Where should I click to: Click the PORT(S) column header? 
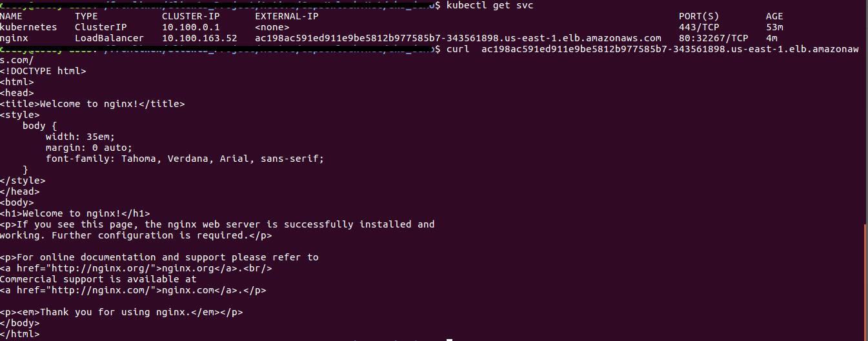(x=699, y=16)
